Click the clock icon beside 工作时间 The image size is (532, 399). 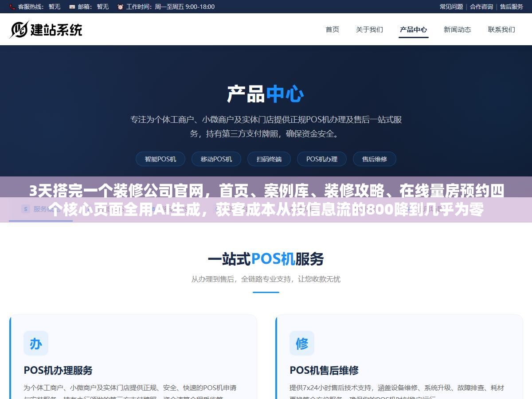click(x=120, y=7)
